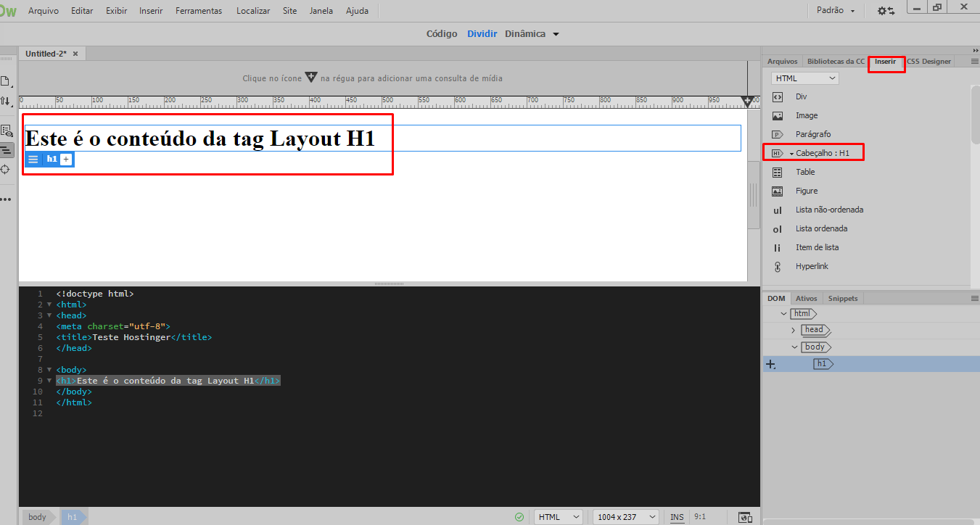Expand the head node in DOM tree
The width and height of the screenshot is (980, 525).
794,331
